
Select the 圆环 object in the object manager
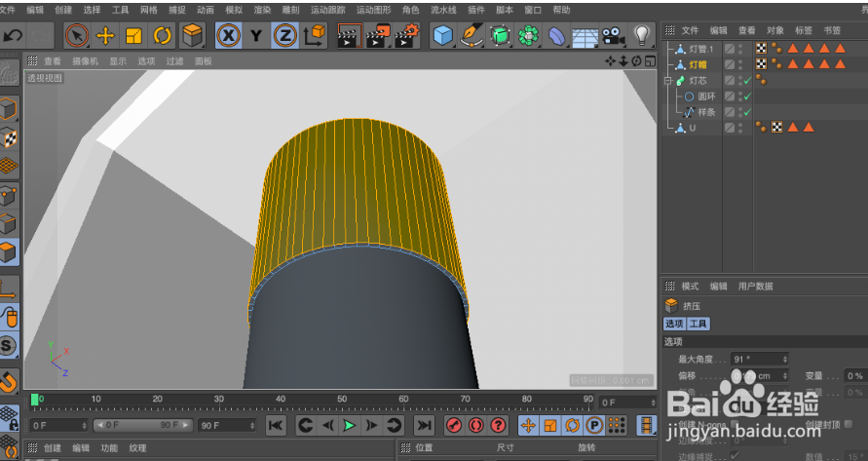pyautogui.click(x=707, y=96)
